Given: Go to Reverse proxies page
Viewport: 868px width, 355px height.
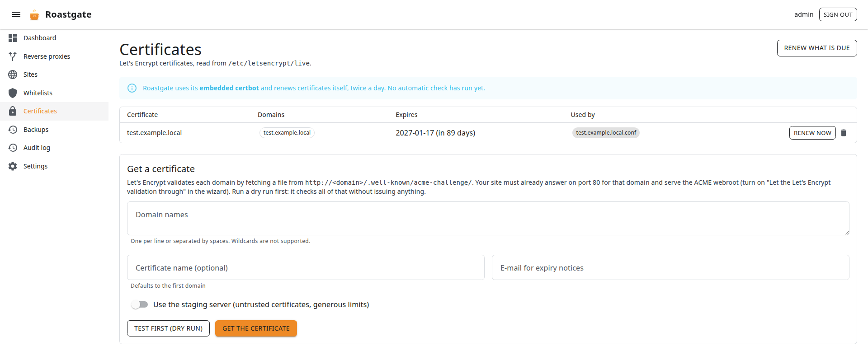Looking at the screenshot, I should (x=54, y=56).
